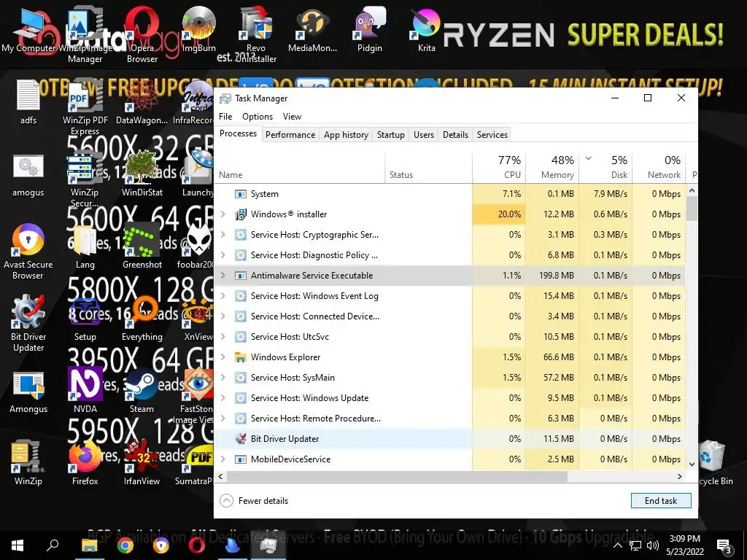Image resolution: width=747 pixels, height=560 pixels.
Task: Open Google Chrome from the taskbar
Action: coord(125,545)
